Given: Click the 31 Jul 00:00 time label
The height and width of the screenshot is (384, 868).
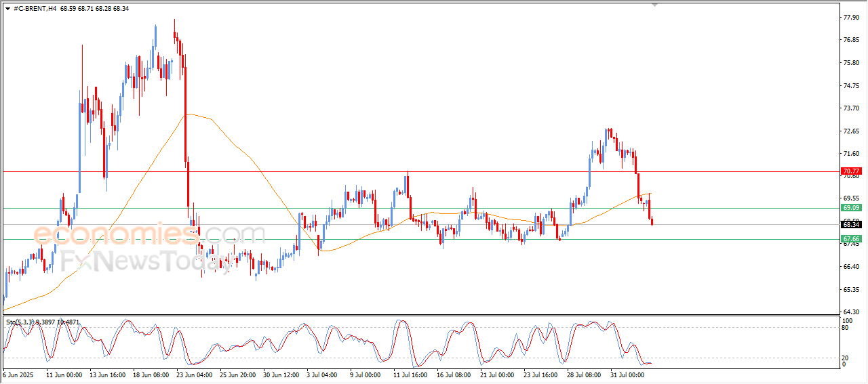Looking at the screenshot, I should pyautogui.click(x=628, y=374).
